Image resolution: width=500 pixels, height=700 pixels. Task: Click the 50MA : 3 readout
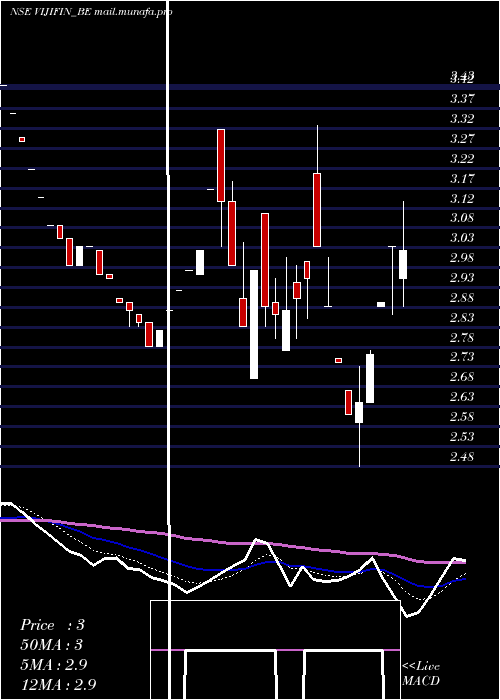tap(52, 645)
